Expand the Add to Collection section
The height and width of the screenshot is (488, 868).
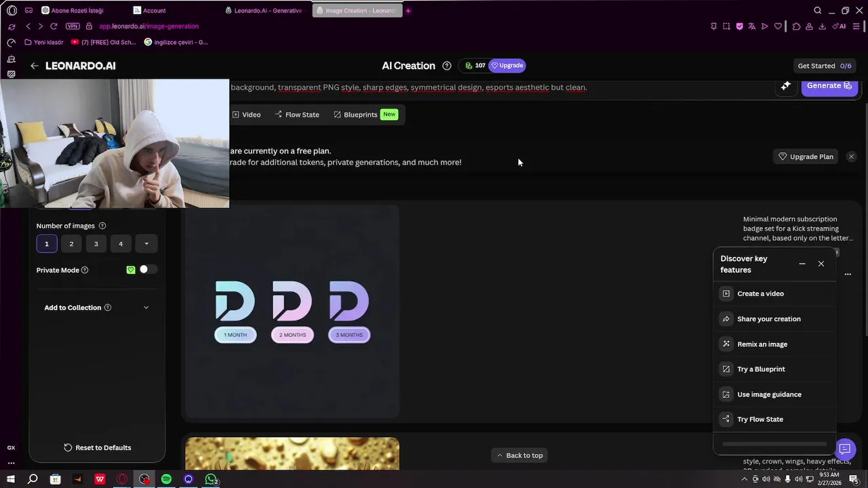coord(97,308)
